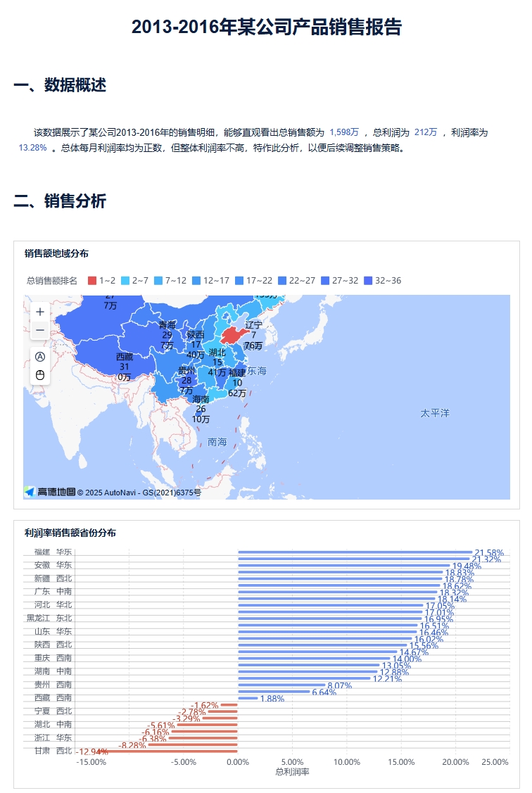Screen dimensions: 532x793
Task: Click the blue bar labeled 12.21%
Action: pyautogui.click(x=304, y=679)
